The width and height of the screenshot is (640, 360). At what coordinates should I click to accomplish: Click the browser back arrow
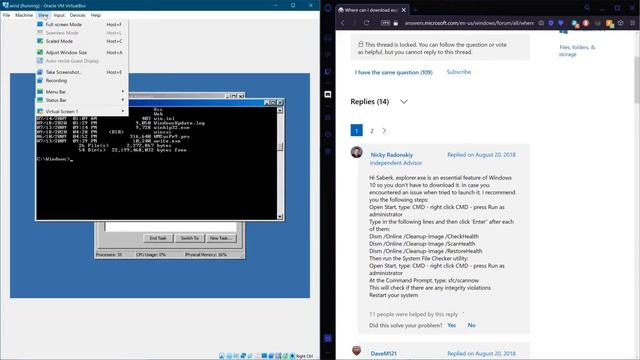(x=343, y=23)
